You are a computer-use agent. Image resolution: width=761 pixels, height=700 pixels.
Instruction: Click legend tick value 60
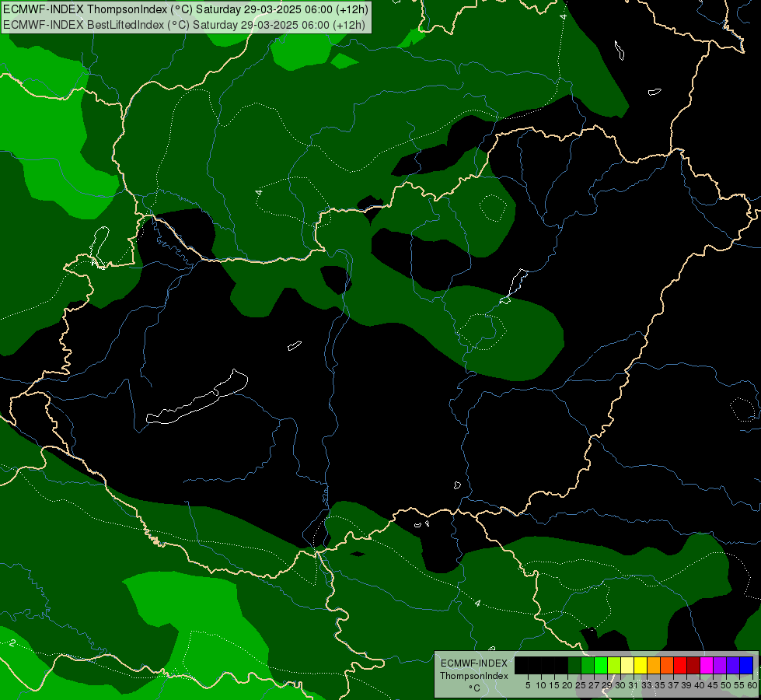tap(752, 685)
